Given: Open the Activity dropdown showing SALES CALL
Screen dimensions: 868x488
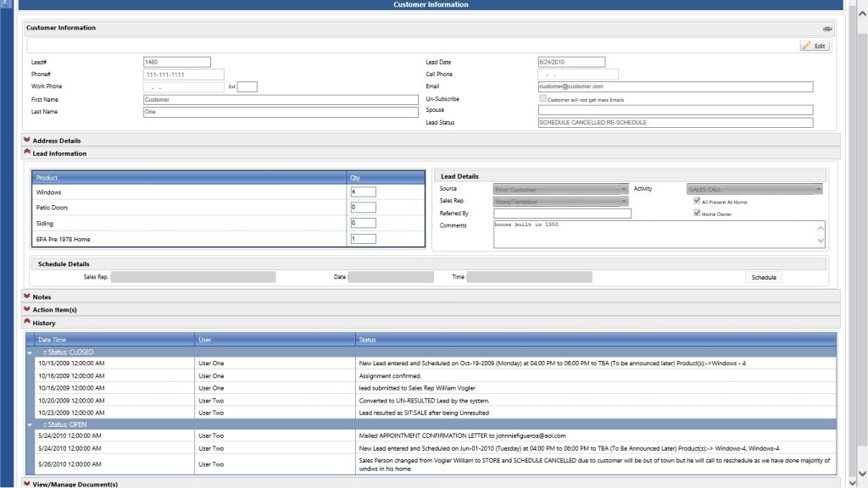Looking at the screenshot, I should pos(754,189).
